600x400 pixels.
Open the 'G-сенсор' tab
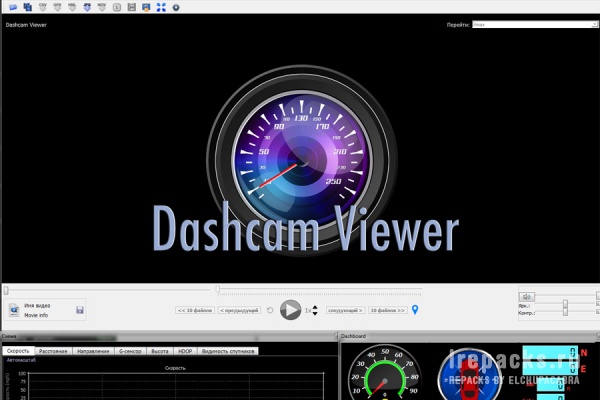[130, 351]
